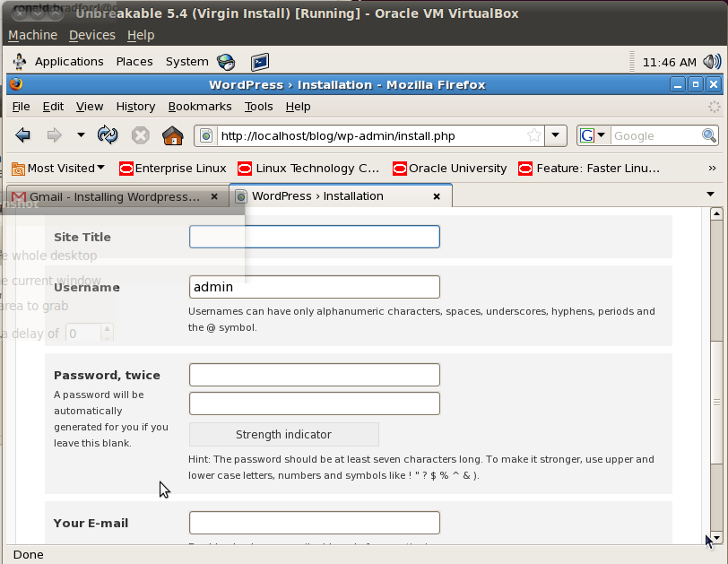Close the WordPress Installation tab
The width and height of the screenshot is (728, 564).
(437, 196)
